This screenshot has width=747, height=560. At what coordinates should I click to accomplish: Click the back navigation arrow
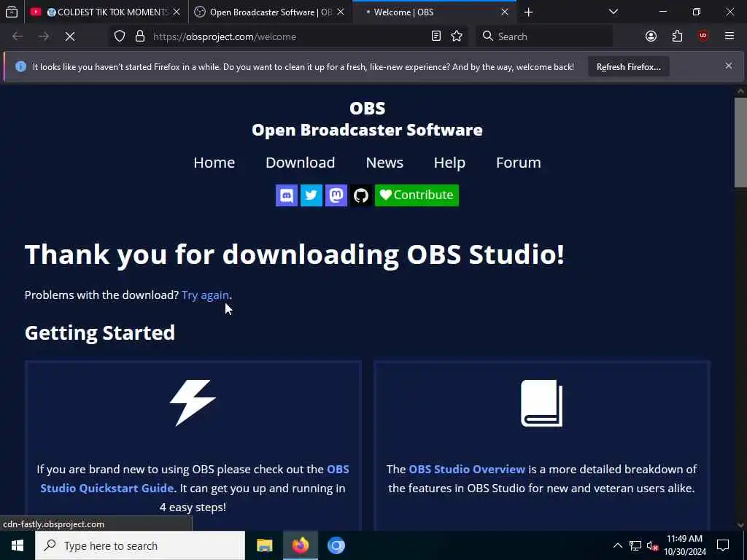[18, 36]
